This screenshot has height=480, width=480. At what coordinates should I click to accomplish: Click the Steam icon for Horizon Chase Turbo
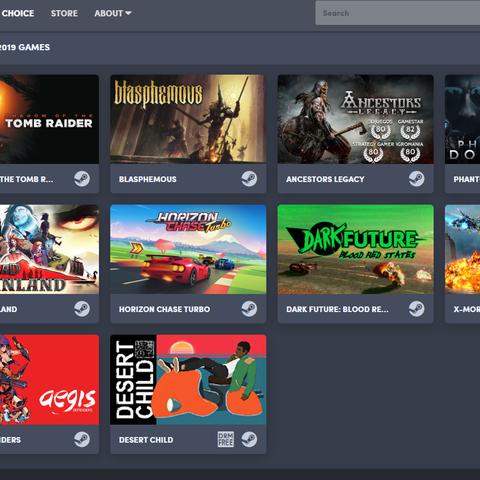249,309
